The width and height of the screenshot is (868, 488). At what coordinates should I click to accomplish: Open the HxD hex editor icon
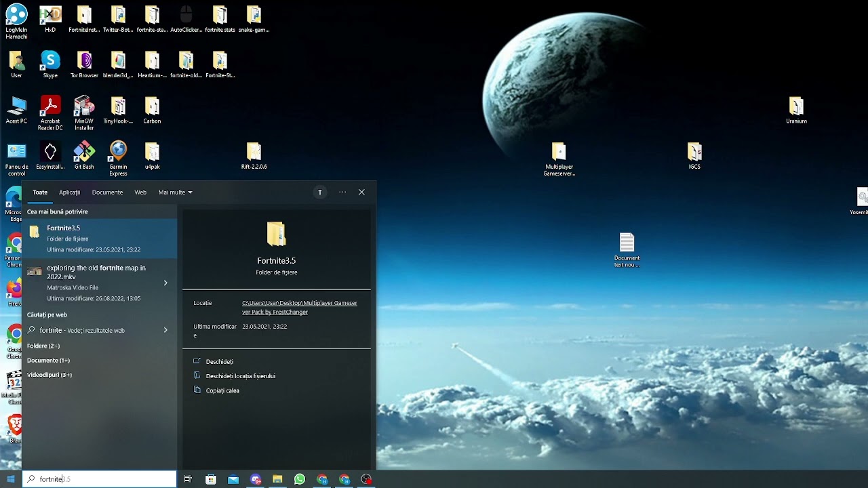(x=50, y=19)
